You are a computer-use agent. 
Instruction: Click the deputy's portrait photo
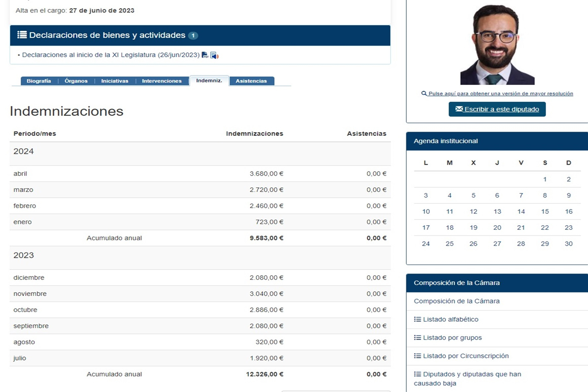pyautogui.click(x=497, y=45)
